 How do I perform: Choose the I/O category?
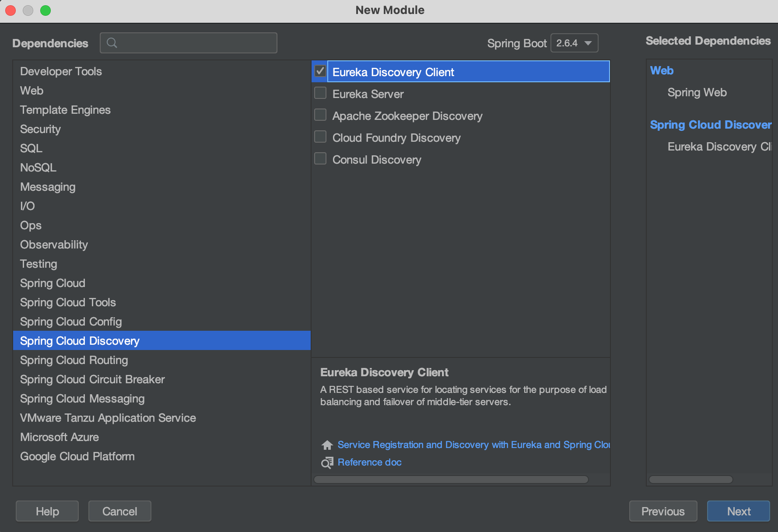click(x=162, y=206)
